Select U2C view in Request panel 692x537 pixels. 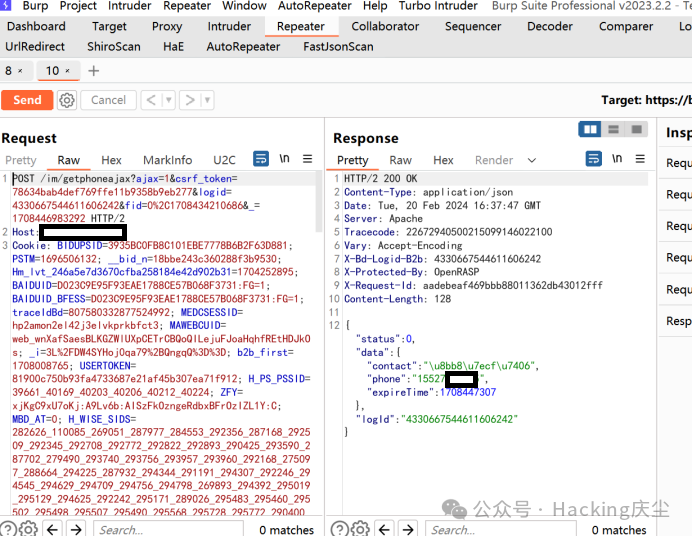[x=224, y=160]
